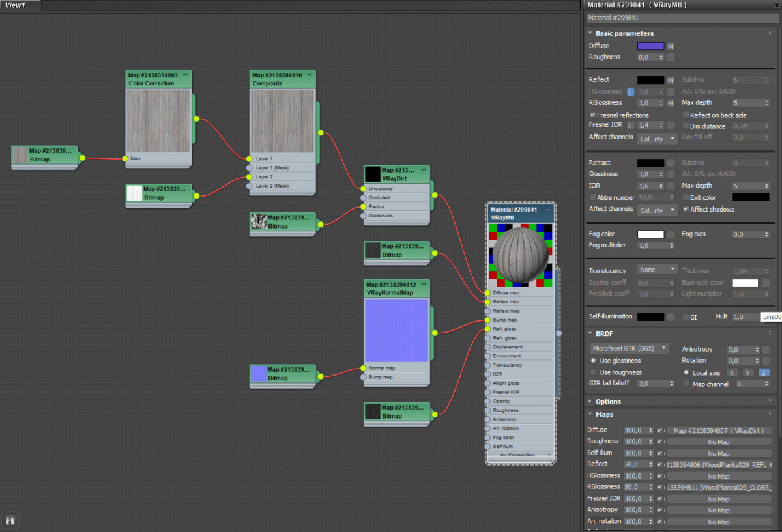
Task: Collapse the Composite node with minus icon
Action: pyautogui.click(x=310, y=75)
